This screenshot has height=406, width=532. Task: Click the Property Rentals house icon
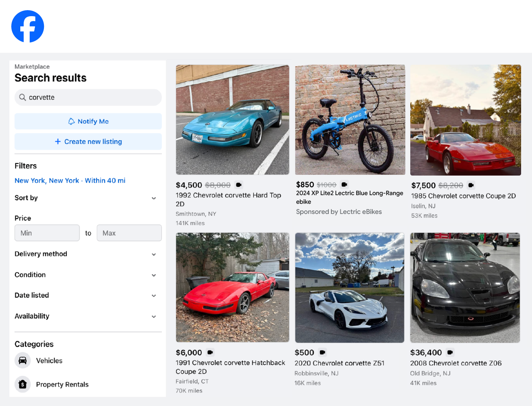(23, 384)
